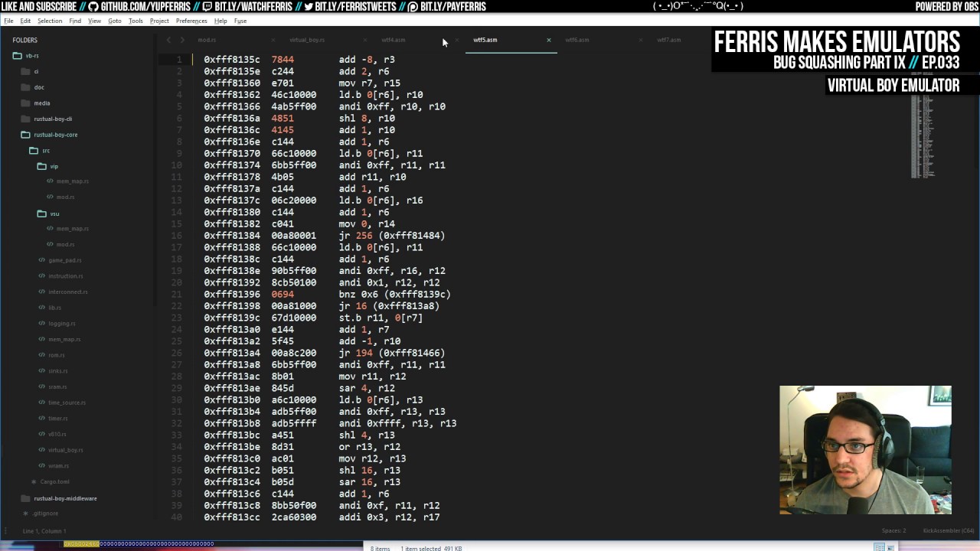Close the wtf4.asm tab

tap(457, 40)
